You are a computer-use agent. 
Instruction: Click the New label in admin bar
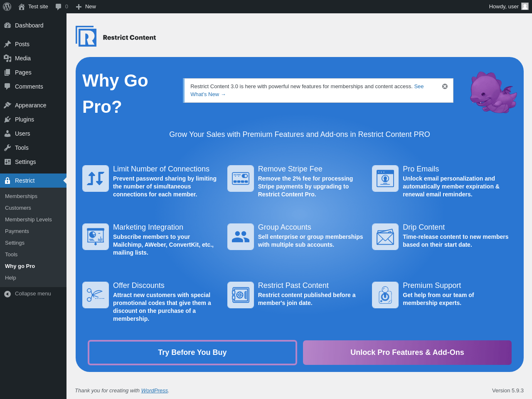click(91, 6)
